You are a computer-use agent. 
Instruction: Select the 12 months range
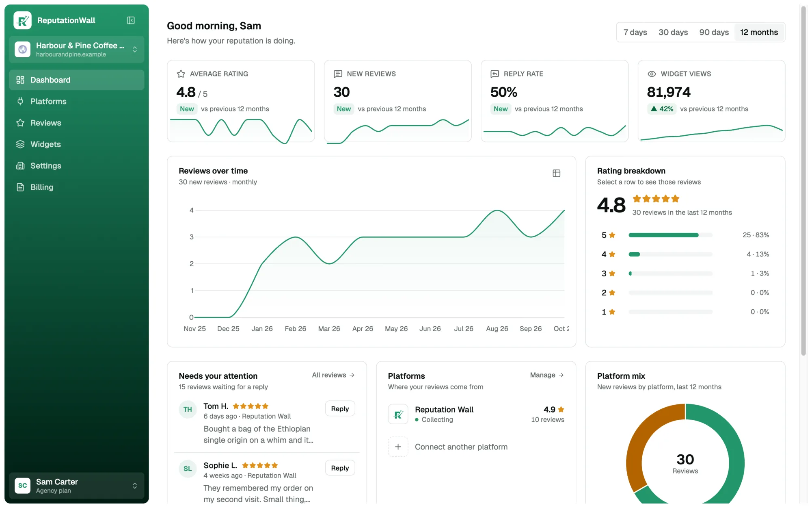759,33
